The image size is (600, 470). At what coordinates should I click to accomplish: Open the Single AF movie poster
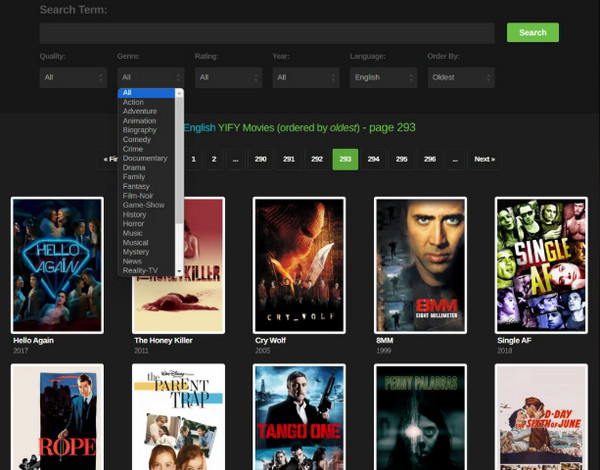(x=541, y=265)
